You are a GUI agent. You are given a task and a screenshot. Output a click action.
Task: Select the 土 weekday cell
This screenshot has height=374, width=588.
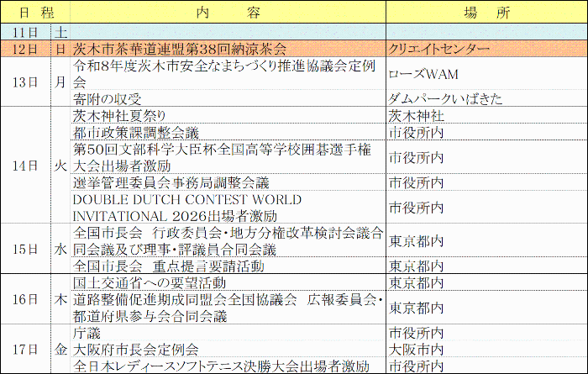[60, 32]
